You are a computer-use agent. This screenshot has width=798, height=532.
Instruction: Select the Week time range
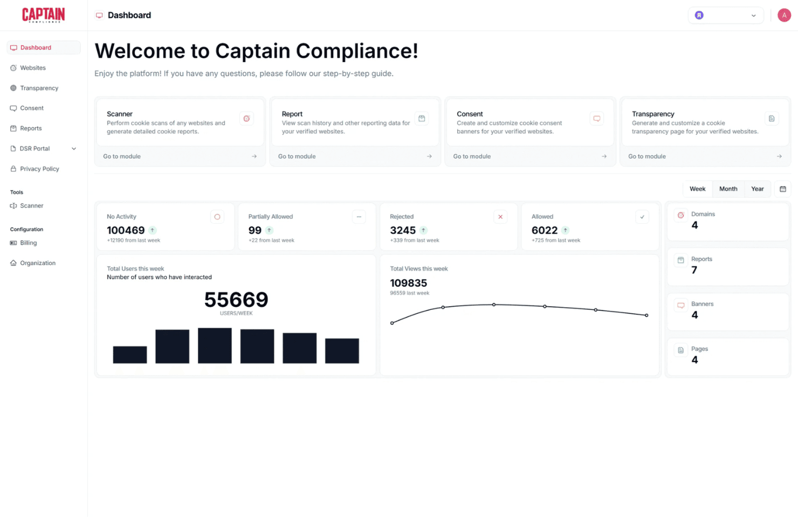coord(697,189)
